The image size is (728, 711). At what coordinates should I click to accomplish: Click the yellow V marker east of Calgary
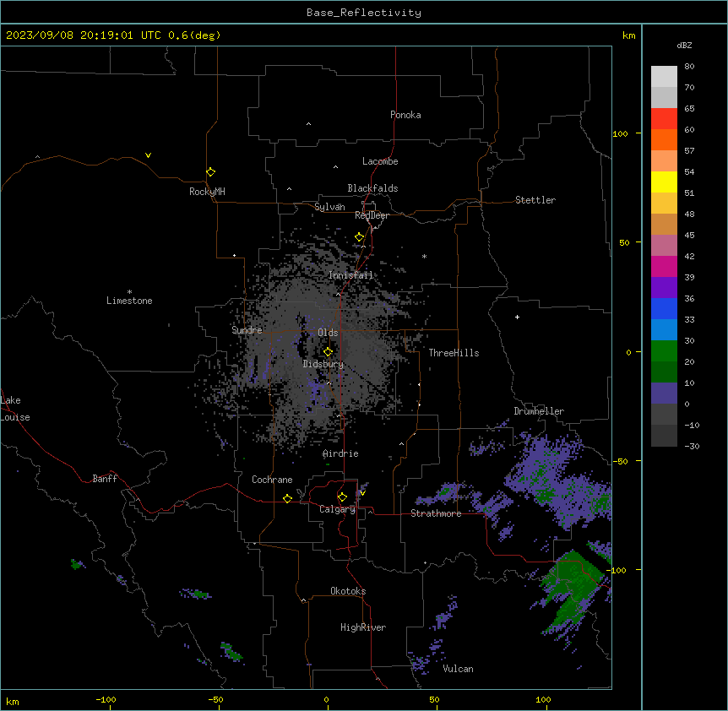pos(362,493)
